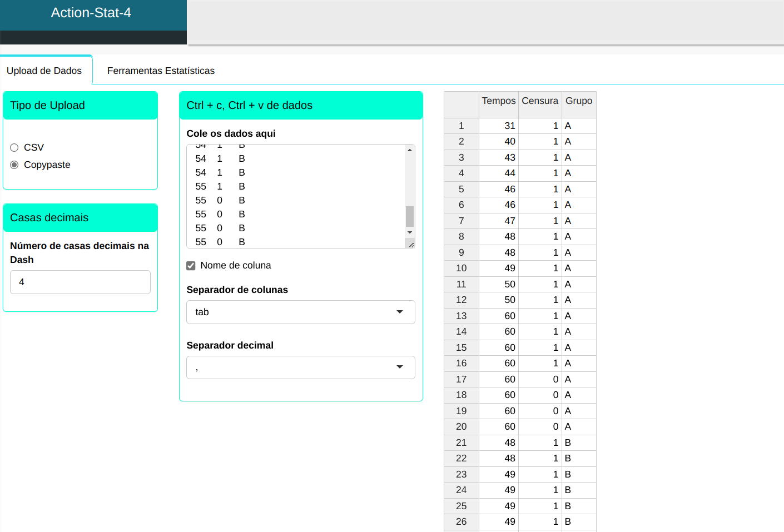This screenshot has height=532, width=784.
Task: Uncheck the Nome de coluna checkbox
Action: [x=191, y=266]
